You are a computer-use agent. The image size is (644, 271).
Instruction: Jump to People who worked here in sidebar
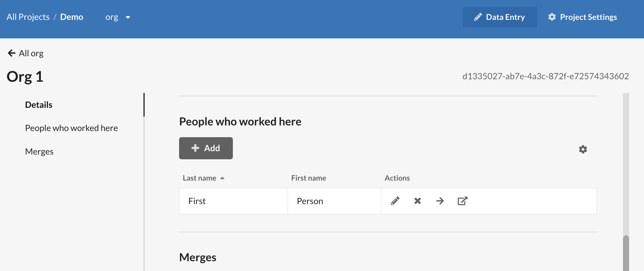click(71, 128)
